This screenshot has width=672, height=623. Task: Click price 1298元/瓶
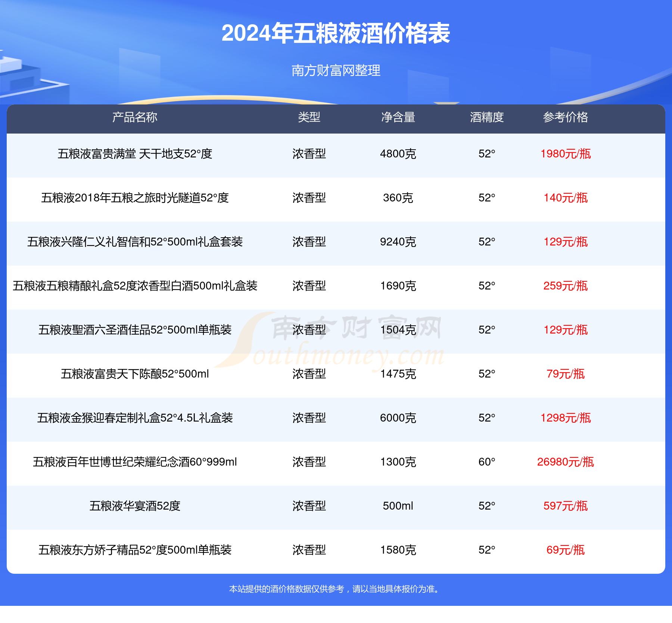coord(566,418)
